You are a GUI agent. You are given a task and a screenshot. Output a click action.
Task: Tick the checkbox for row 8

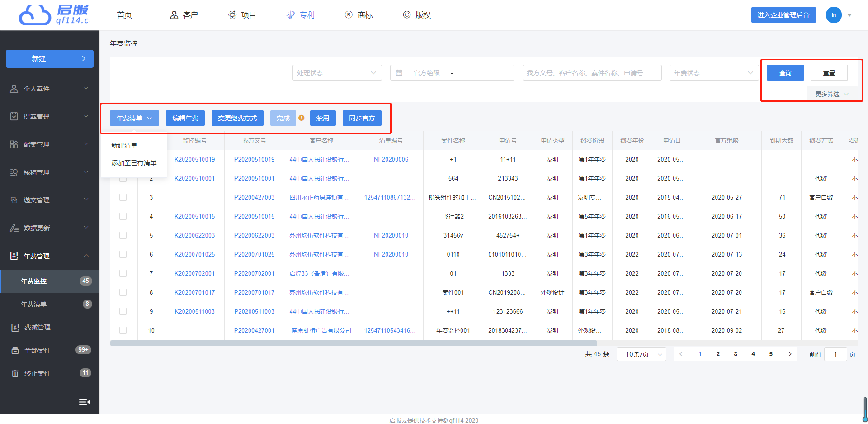123,292
